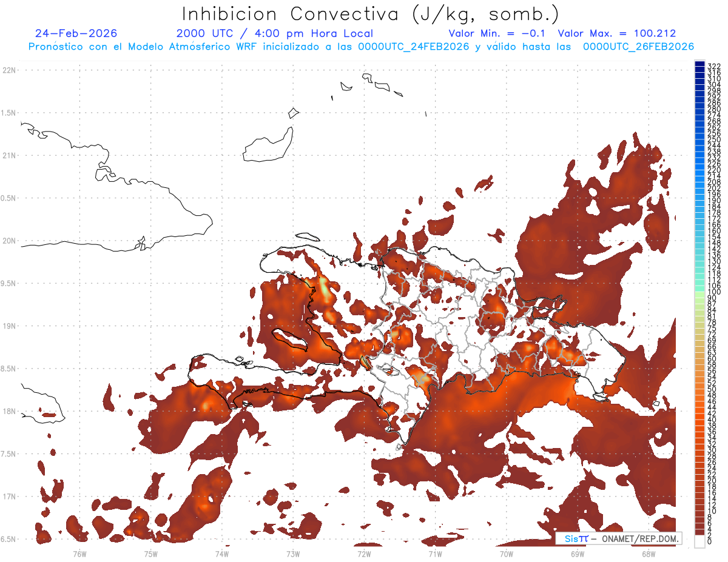Viewport: 728px width, 562px height.
Task: Select the date label "24-Feb-2026"
Action: tap(76, 33)
